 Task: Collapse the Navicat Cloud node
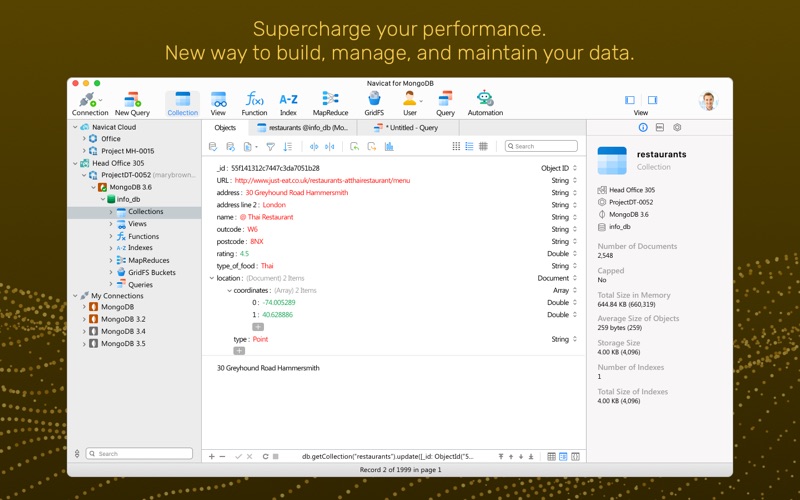76,127
